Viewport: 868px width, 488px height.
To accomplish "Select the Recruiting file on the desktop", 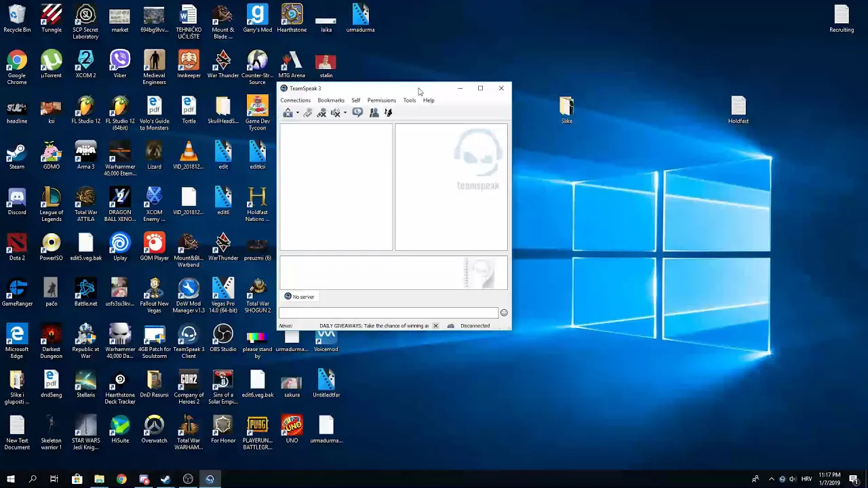I will (x=842, y=19).
